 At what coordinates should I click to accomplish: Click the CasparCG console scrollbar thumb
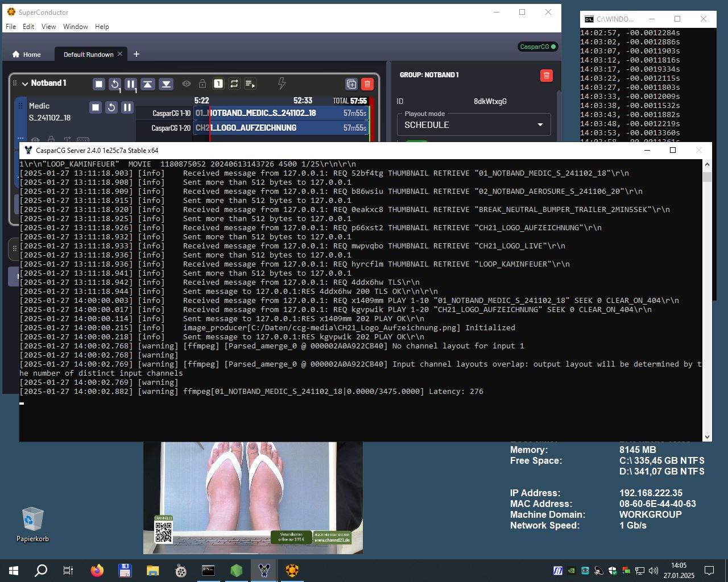(x=707, y=177)
